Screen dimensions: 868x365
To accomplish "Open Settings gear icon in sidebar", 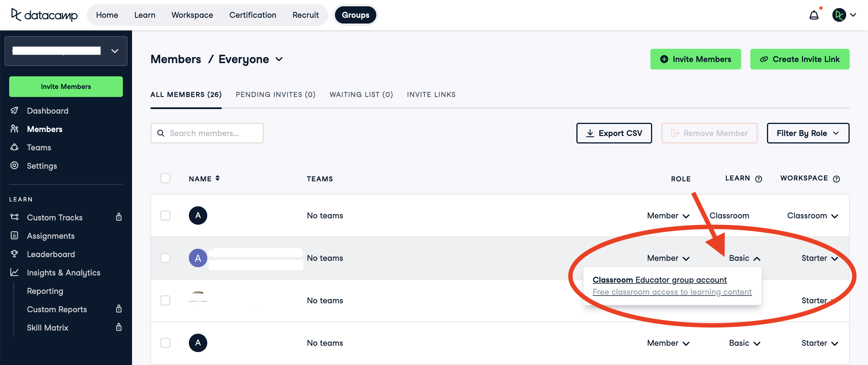I will click(14, 165).
